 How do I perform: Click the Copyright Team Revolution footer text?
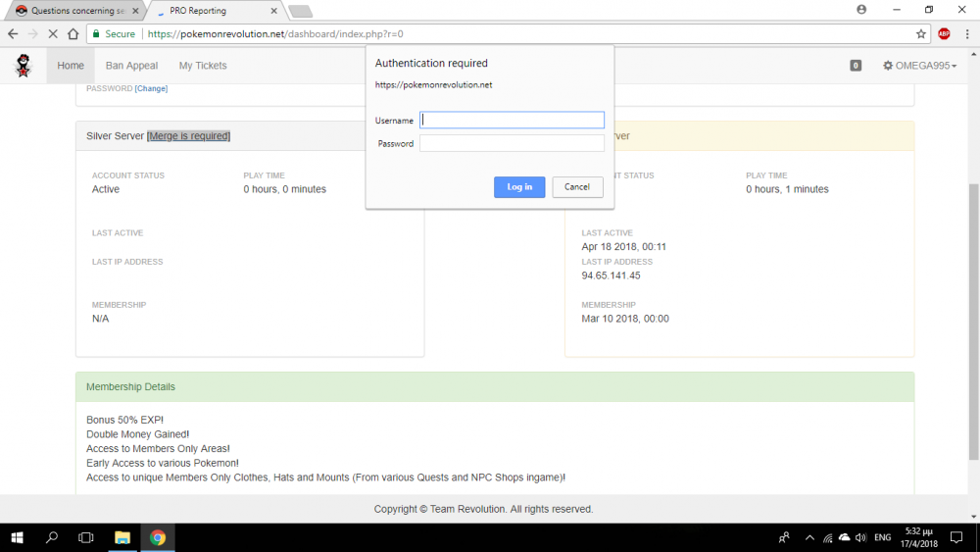484,510
